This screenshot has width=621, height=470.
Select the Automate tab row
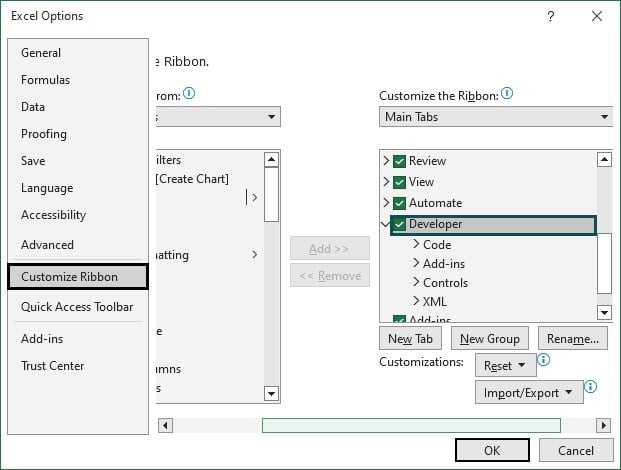pos(436,203)
